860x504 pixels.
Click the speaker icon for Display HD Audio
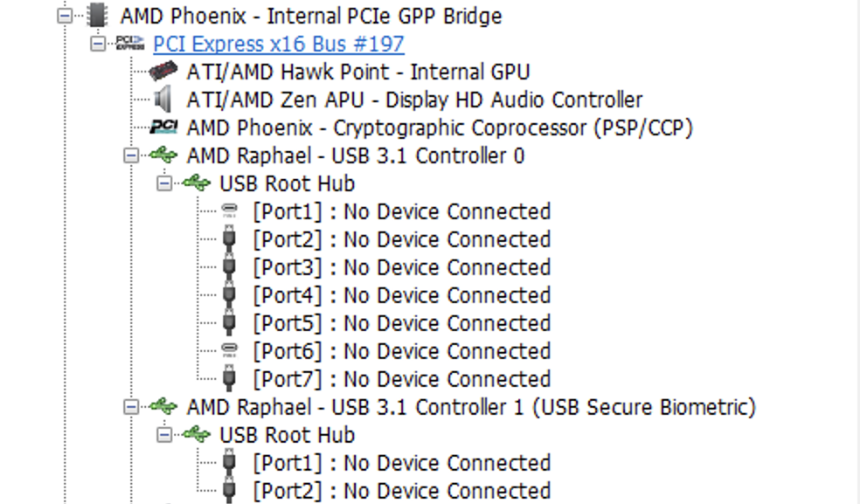coord(163,100)
